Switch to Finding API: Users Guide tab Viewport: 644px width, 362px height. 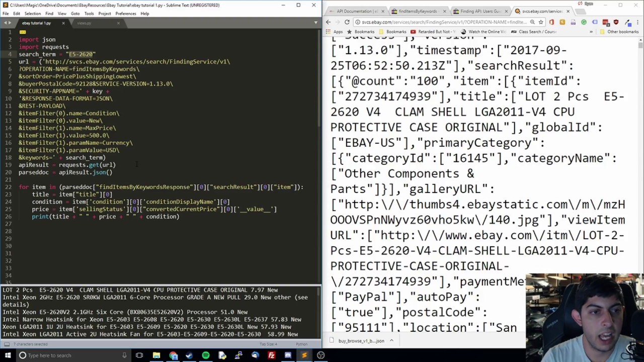(480, 11)
